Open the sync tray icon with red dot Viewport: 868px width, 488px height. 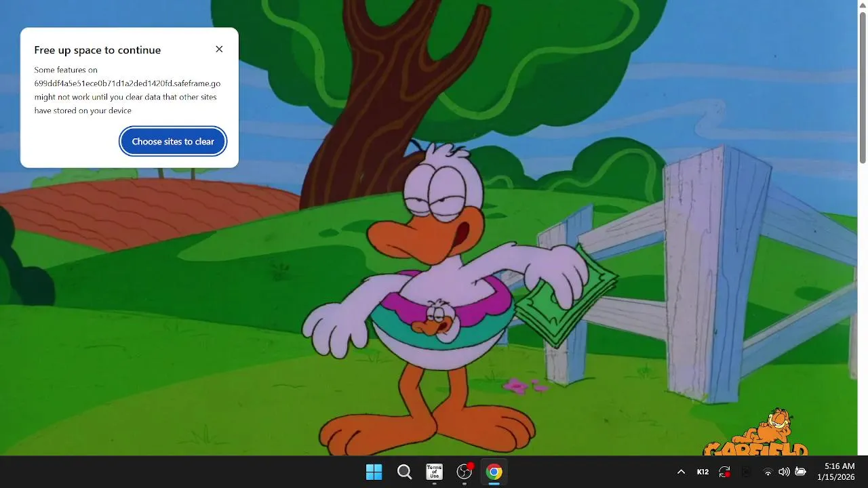tap(724, 472)
